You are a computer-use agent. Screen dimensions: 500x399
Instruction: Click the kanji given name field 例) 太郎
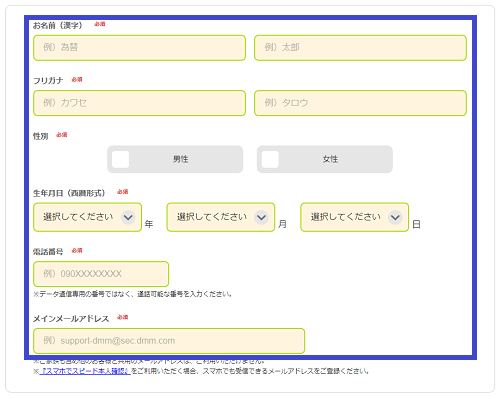pyautogui.click(x=360, y=48)
